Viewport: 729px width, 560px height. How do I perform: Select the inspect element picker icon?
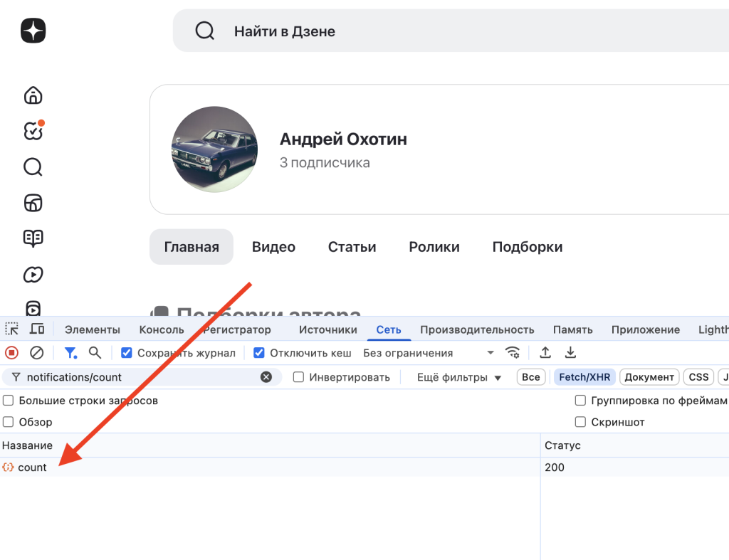click(x=12, y=329)
